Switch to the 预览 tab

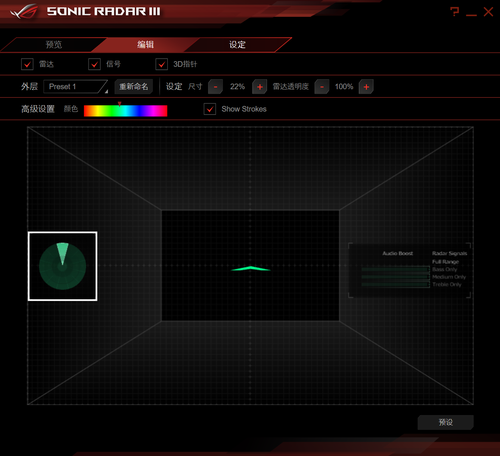(x=54, y=45)
